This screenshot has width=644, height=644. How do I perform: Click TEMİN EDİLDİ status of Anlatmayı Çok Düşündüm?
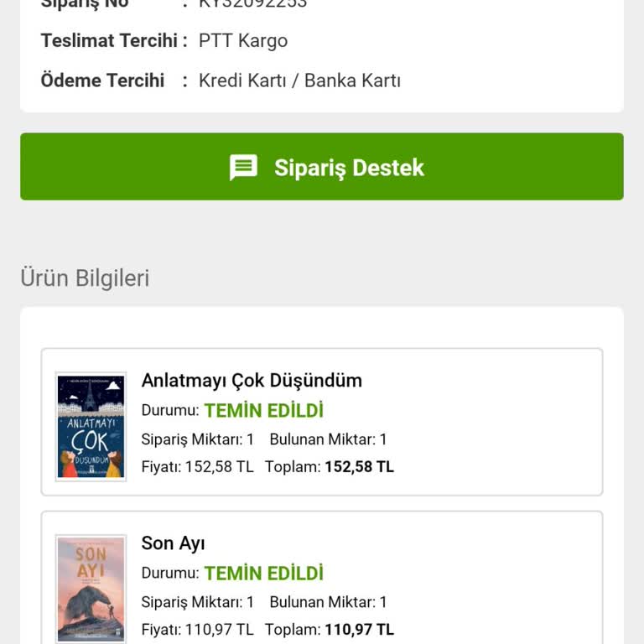point(263,411)
